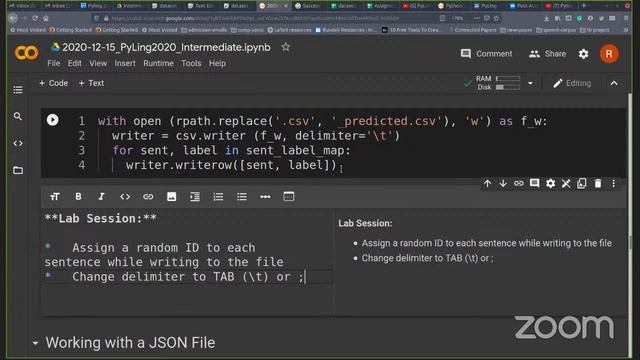Screen dimensions: 640x360
Task: Open the Insert menu
Action: click(125, 63)
